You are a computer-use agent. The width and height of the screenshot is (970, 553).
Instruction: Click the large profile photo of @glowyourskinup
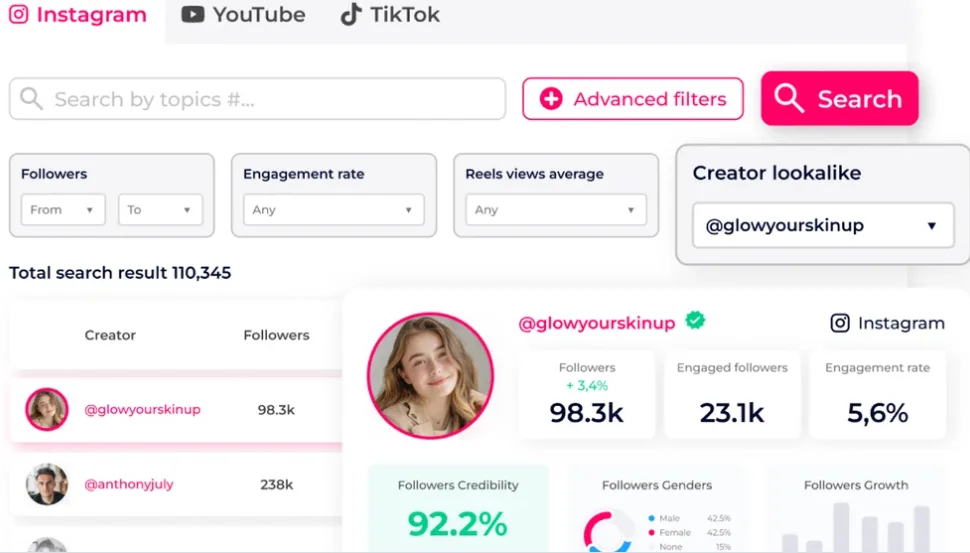(x=431, y=375)
